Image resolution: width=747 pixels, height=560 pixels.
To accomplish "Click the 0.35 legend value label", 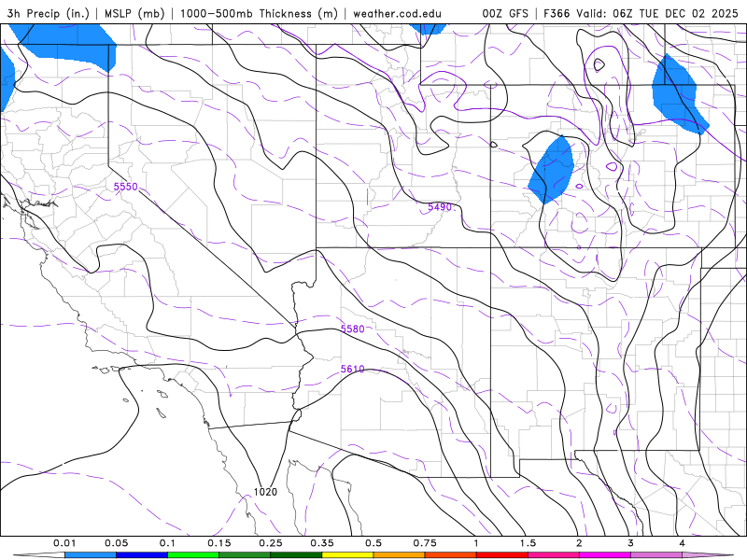I will pos(322,543).
